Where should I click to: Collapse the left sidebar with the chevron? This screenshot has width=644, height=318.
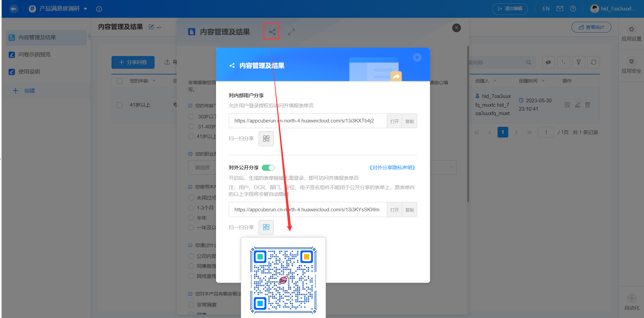[89, 36]
